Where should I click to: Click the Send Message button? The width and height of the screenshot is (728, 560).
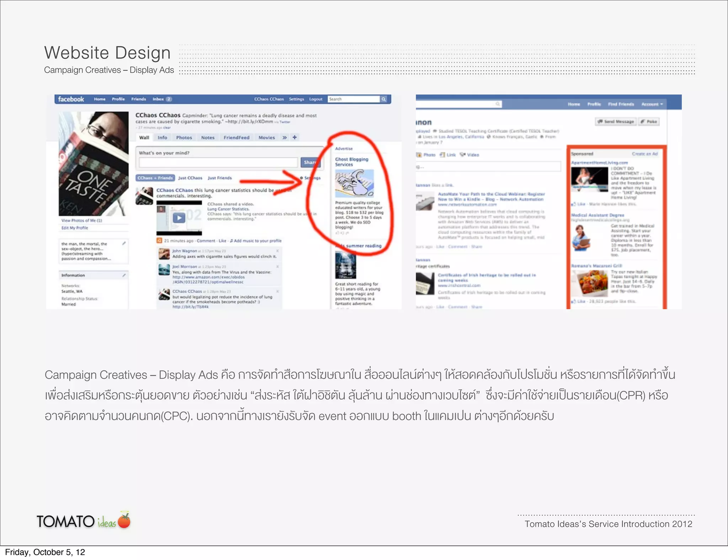coord(616,122)
